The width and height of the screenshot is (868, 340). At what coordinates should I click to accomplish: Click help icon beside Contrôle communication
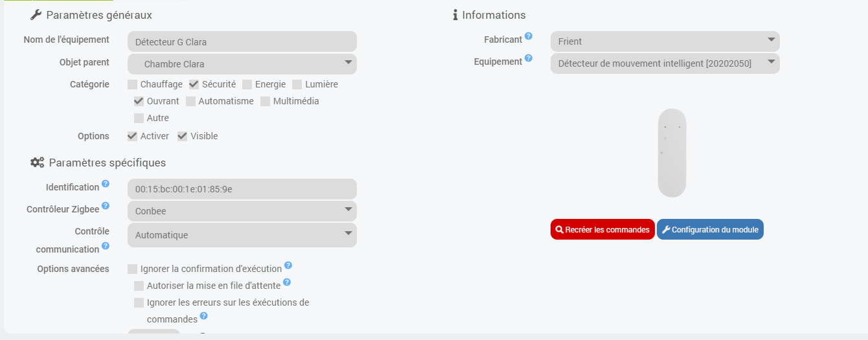(x=106, y=246)
